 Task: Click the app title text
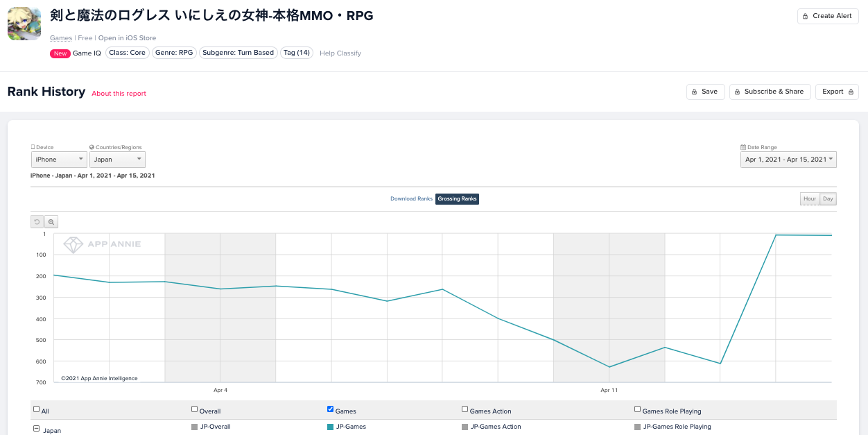tap(211, 15)
